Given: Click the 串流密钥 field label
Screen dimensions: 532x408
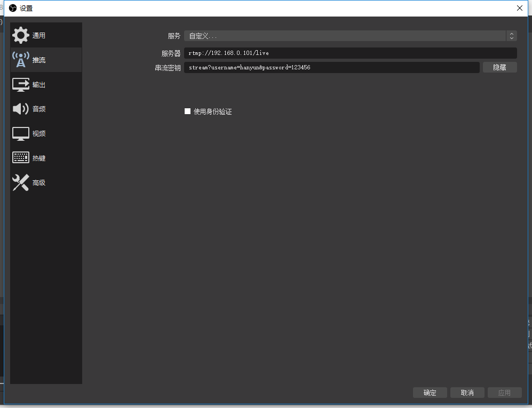Looking at the screenshot, I should click(x=168, y=68).
